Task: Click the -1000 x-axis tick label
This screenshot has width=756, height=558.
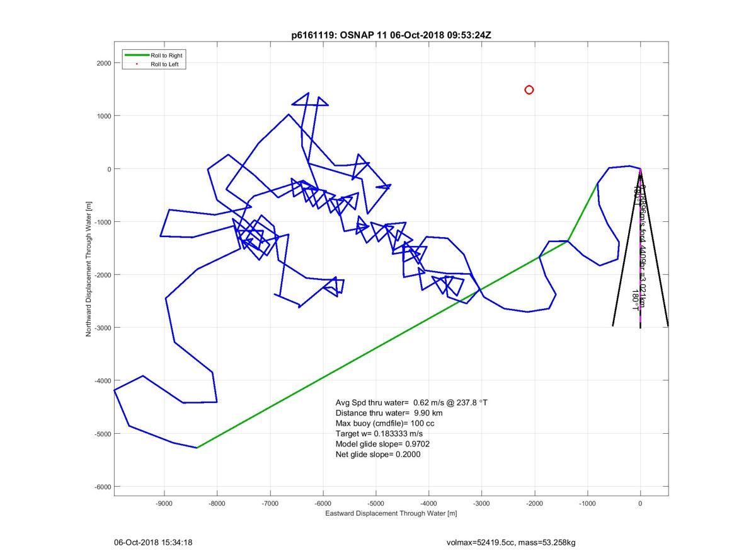Action: [x=588, y=503]
